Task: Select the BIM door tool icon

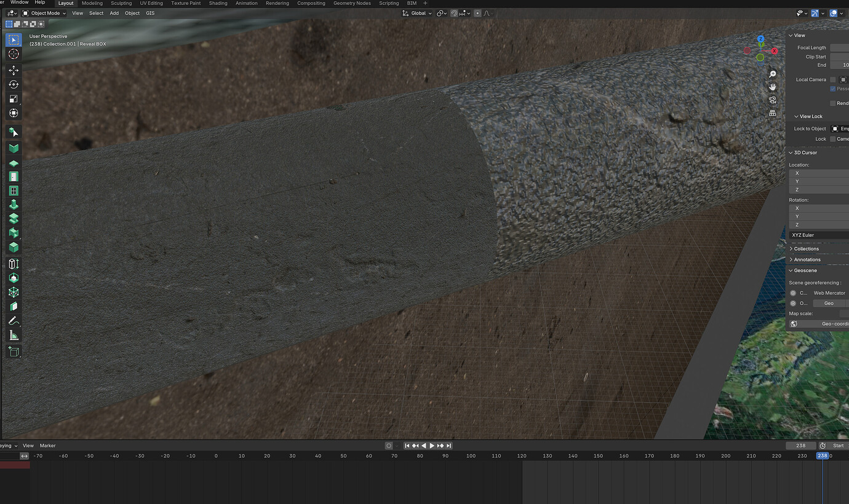Action: tap(14, 177)
